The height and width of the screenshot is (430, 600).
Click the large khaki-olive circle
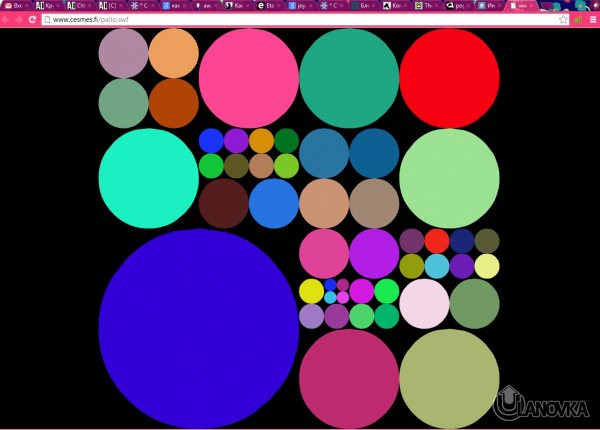pos(450,379)
